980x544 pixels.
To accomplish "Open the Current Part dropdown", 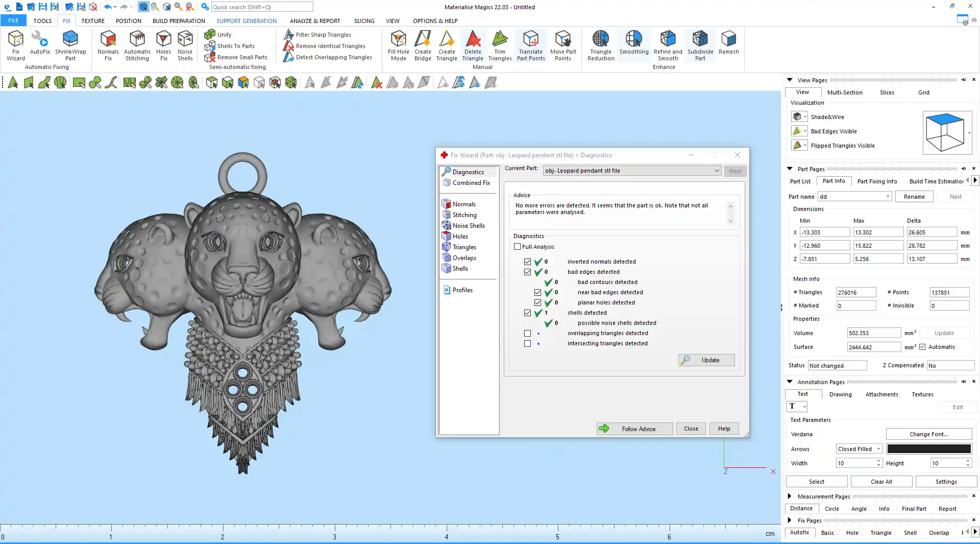I will [632, 171].
